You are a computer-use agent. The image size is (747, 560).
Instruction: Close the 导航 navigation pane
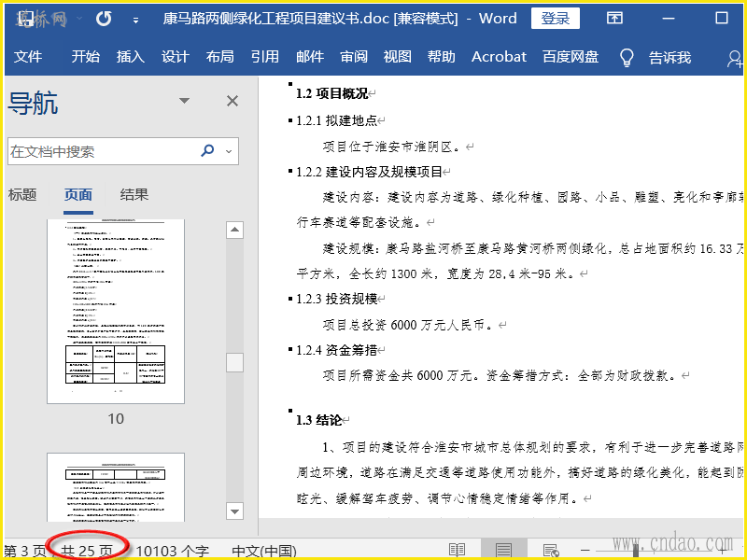(x=233, y=101)
